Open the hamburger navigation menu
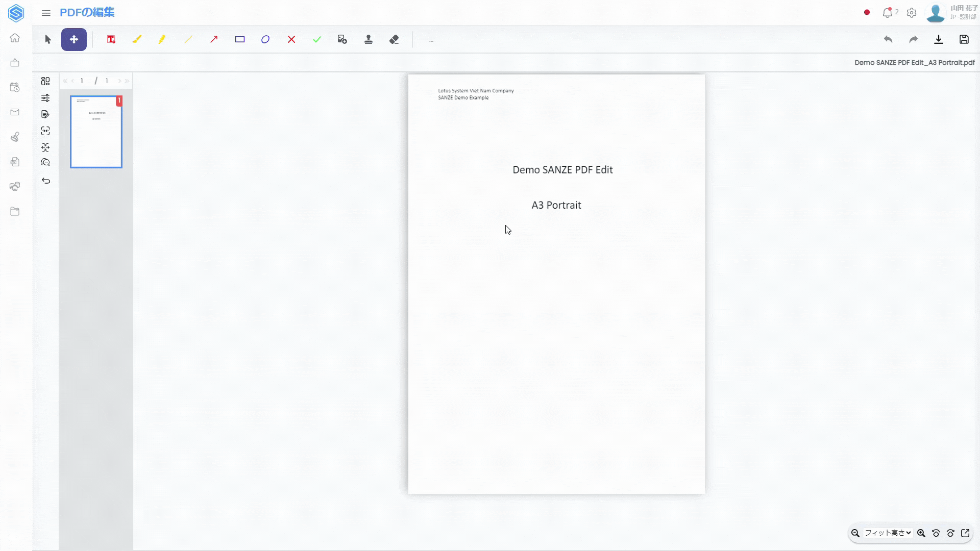Image resolution: width=980 pixels, height=551 pixels. 46,13
